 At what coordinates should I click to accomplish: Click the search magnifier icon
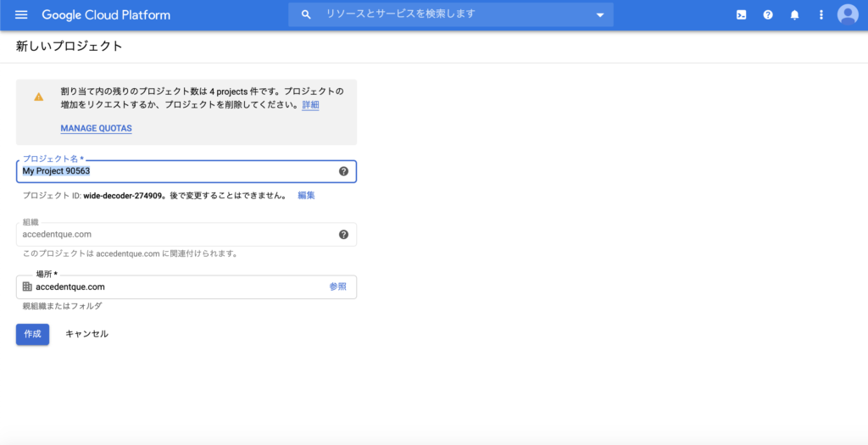(306, 15)
